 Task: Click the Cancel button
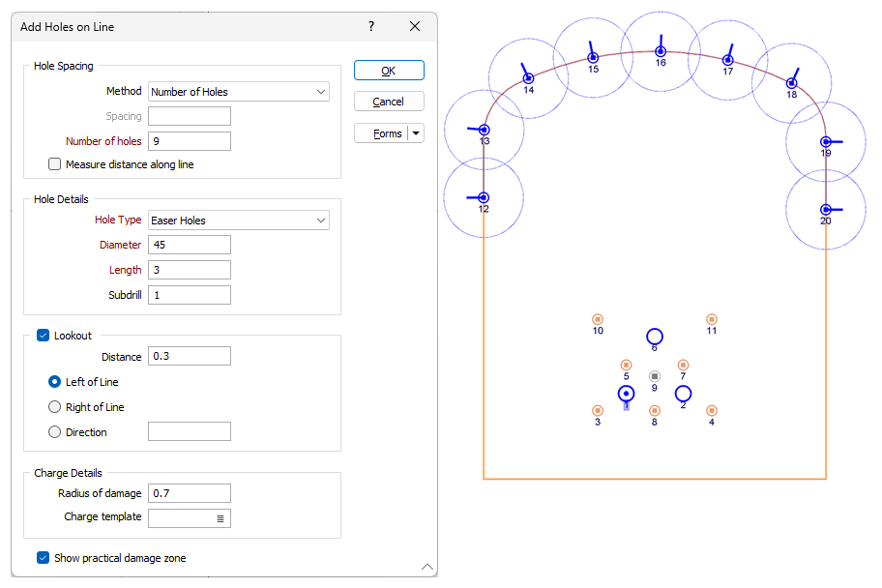coord(389,102)
